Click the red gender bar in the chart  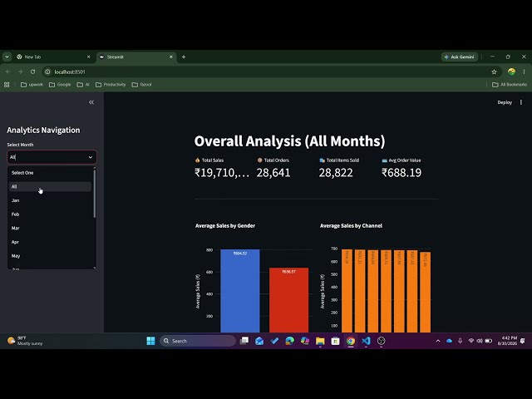pyautogui.click(x=288, y=300)
